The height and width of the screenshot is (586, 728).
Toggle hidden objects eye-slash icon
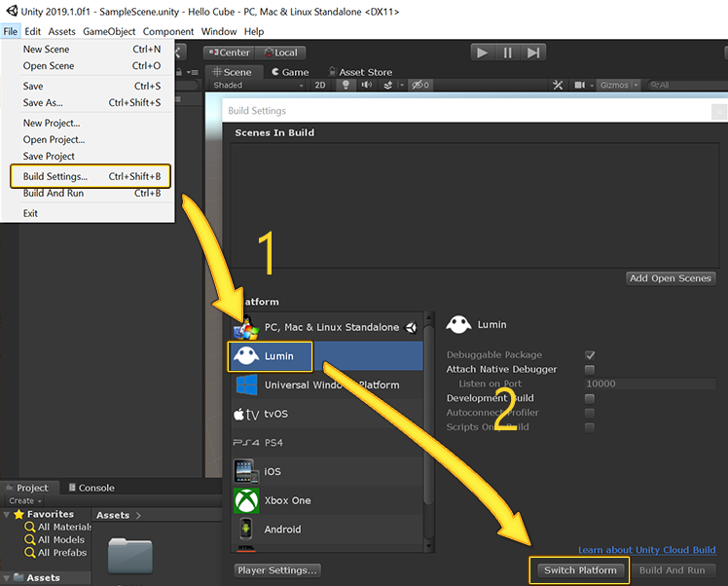tap(420, 85)
